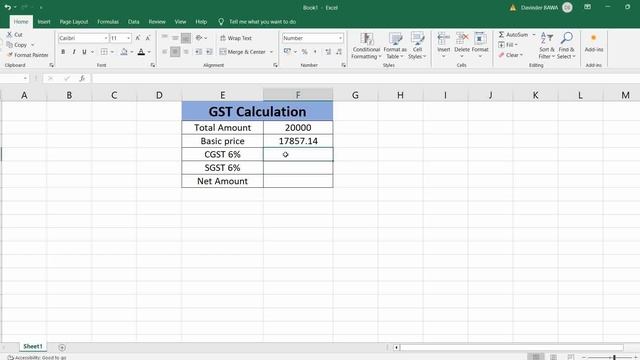Apply the Fill Color bucket

[x=124, y=52]
